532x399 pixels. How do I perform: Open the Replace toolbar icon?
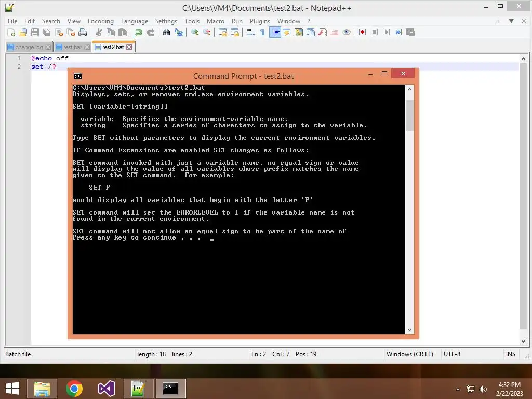tap(179, 32)
